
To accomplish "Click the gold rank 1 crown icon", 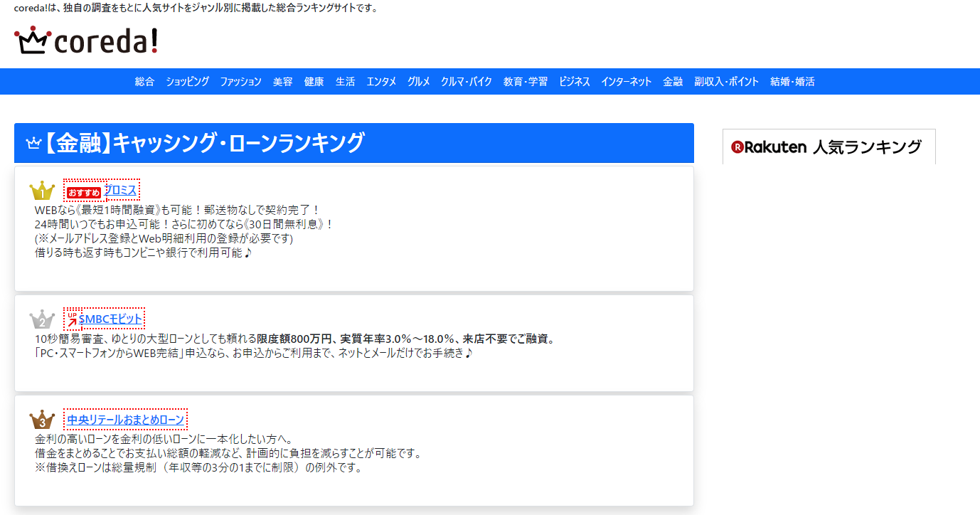I will [42, 191].
